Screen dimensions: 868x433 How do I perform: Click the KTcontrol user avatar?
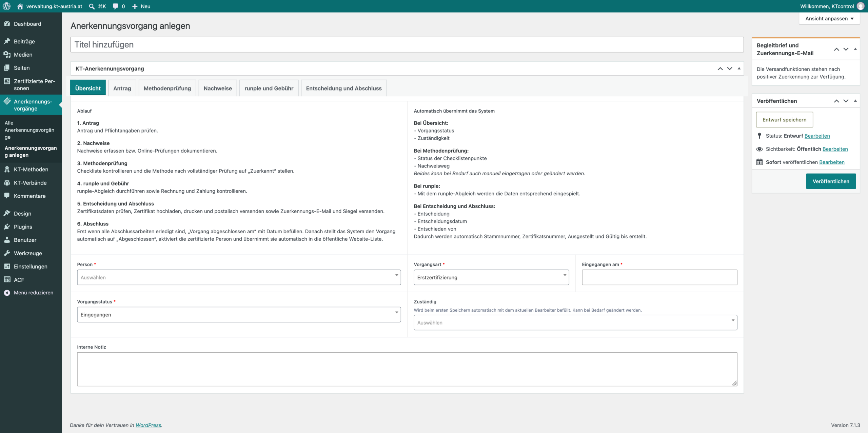[861, 6]
